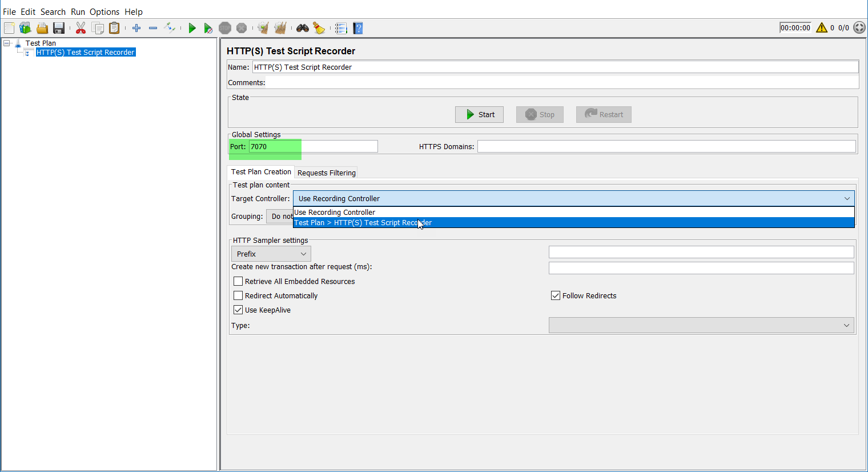Click the Copy icon in toolbar
Viewport: 868px width, 472px height.
click(x=98, y=28)
